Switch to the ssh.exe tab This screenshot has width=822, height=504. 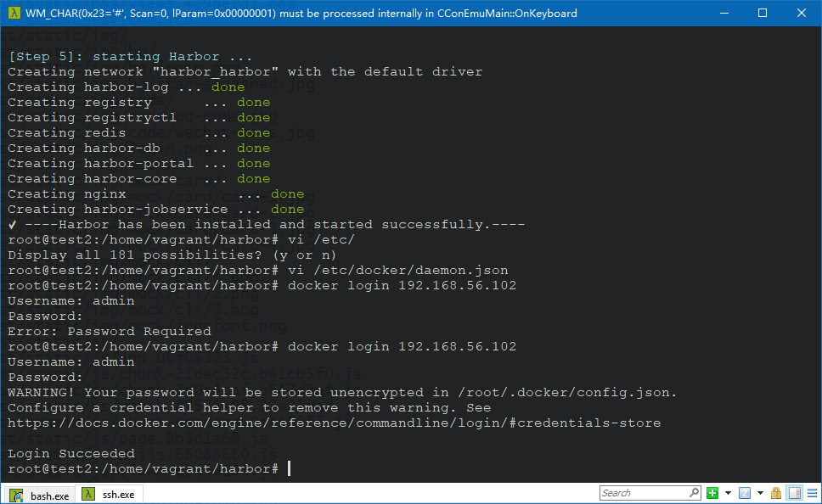[x=109, y=495]
